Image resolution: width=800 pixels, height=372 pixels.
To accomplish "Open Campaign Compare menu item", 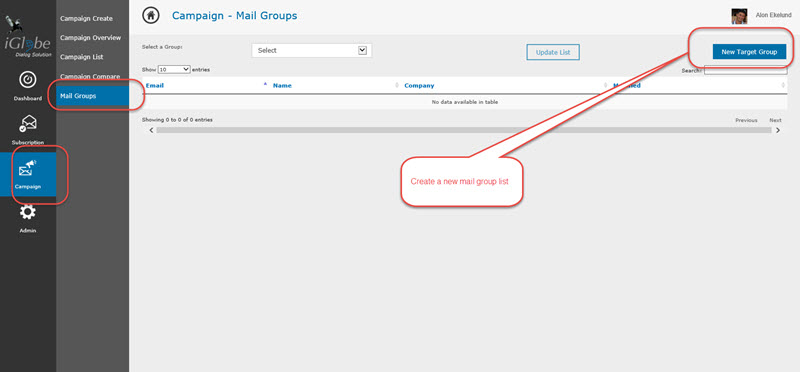I will pos(90,77).
